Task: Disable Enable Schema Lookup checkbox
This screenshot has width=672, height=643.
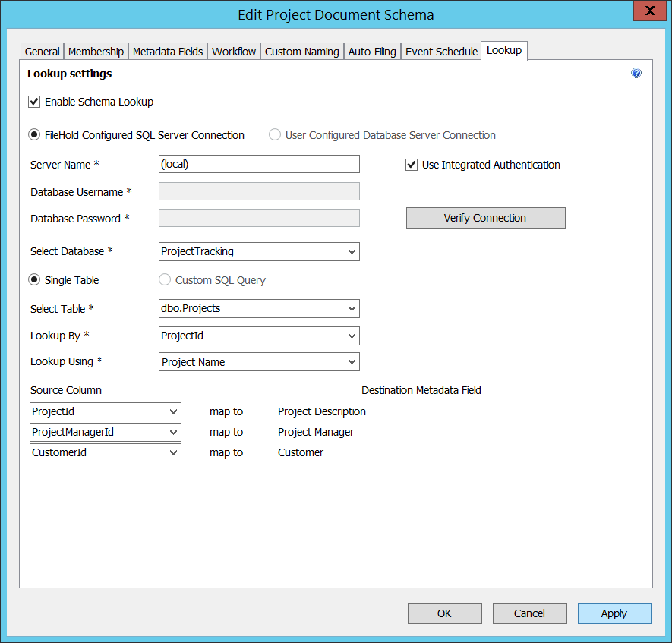Action: [x=34, y=101]
